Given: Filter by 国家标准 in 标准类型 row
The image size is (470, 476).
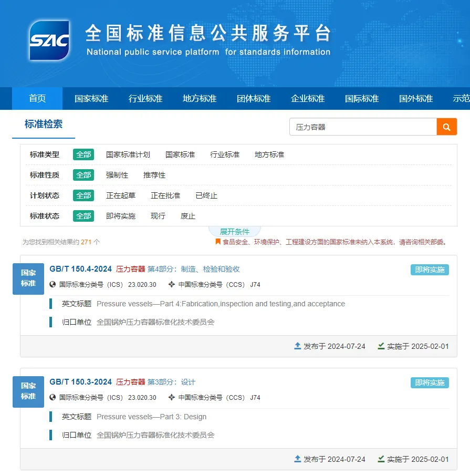Looking at the screenshot, I should coord(180,154).
